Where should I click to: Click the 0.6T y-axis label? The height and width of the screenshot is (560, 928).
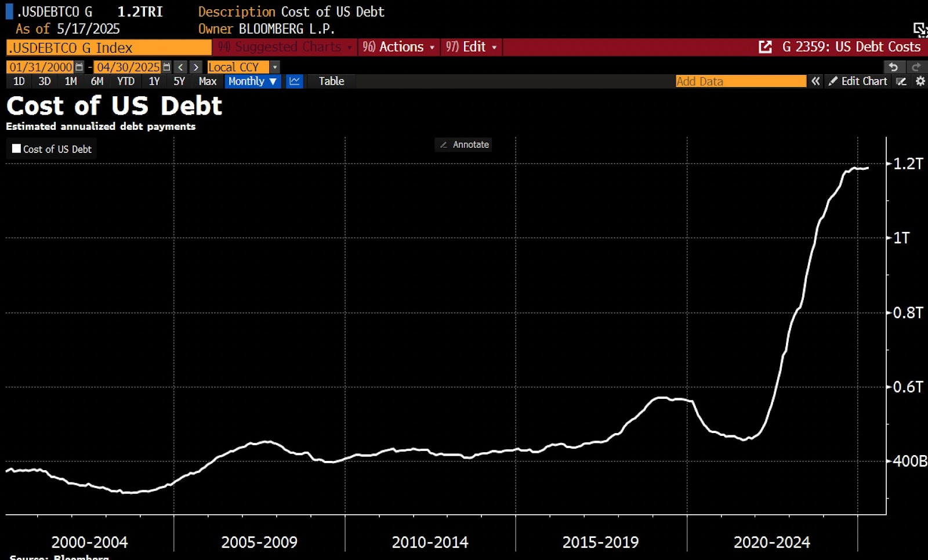[x=908, y=387]
